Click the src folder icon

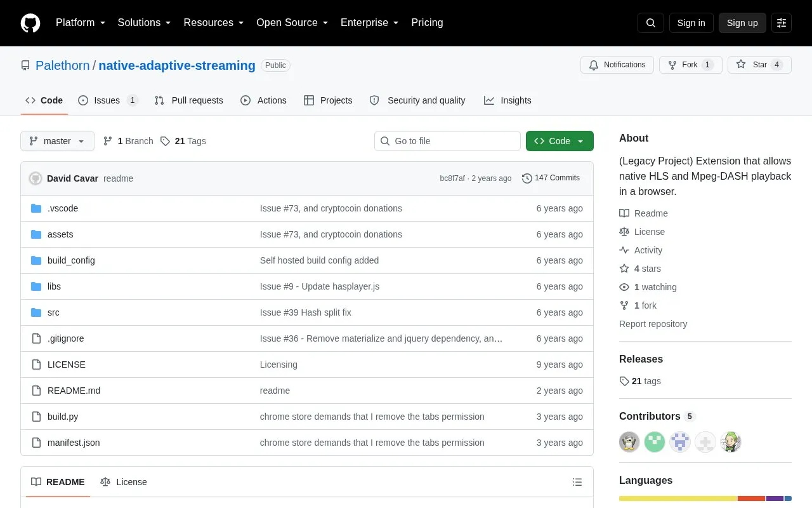(x=36, y=312)
